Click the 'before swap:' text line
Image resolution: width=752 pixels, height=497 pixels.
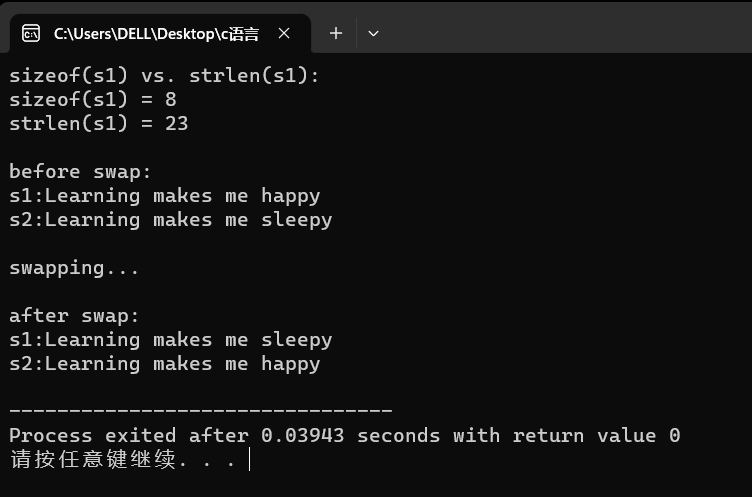pos(80,172)
